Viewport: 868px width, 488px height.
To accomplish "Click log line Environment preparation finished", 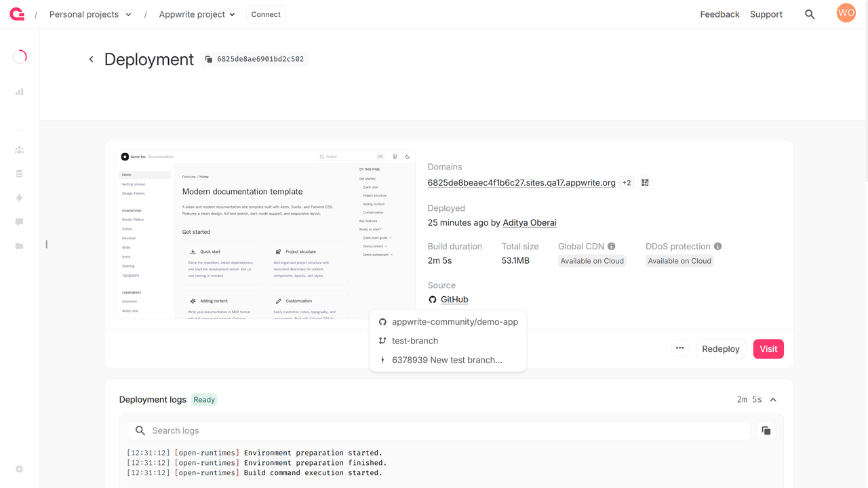I will 256,463.
